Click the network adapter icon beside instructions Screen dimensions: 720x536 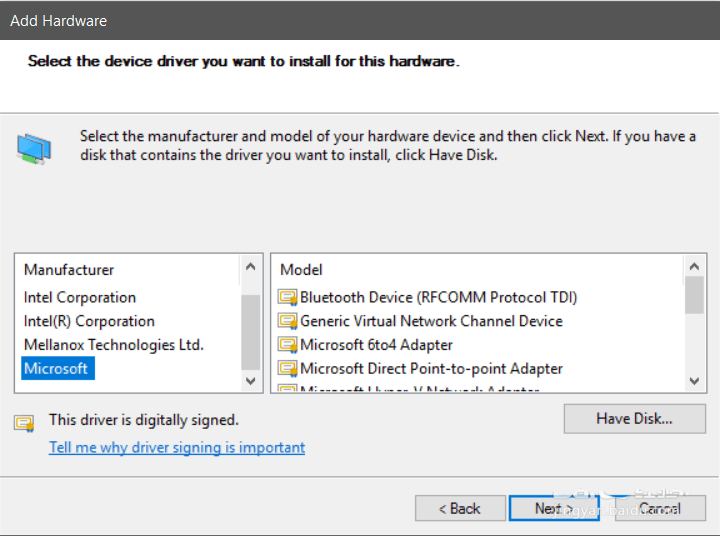coord(32,147)
